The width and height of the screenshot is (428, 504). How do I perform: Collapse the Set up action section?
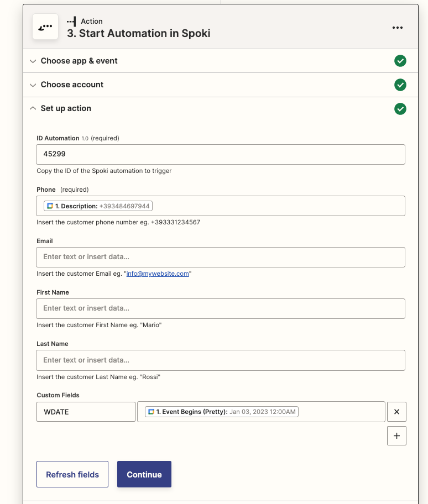(65, 108)
